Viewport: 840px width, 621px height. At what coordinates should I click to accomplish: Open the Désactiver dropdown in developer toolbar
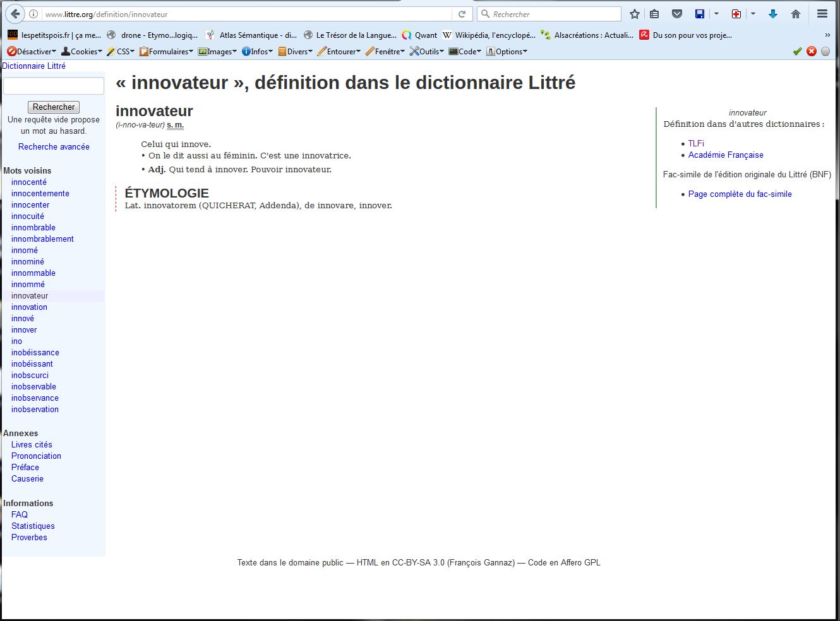pos(32,52)
